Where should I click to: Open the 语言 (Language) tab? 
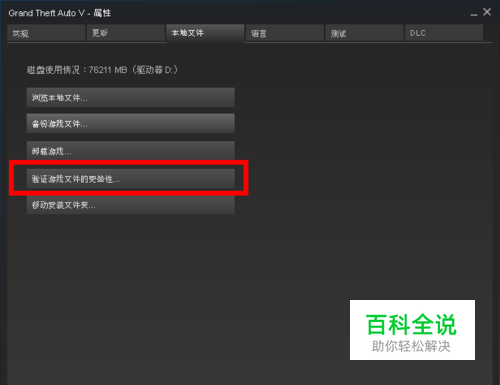(285, 33)
